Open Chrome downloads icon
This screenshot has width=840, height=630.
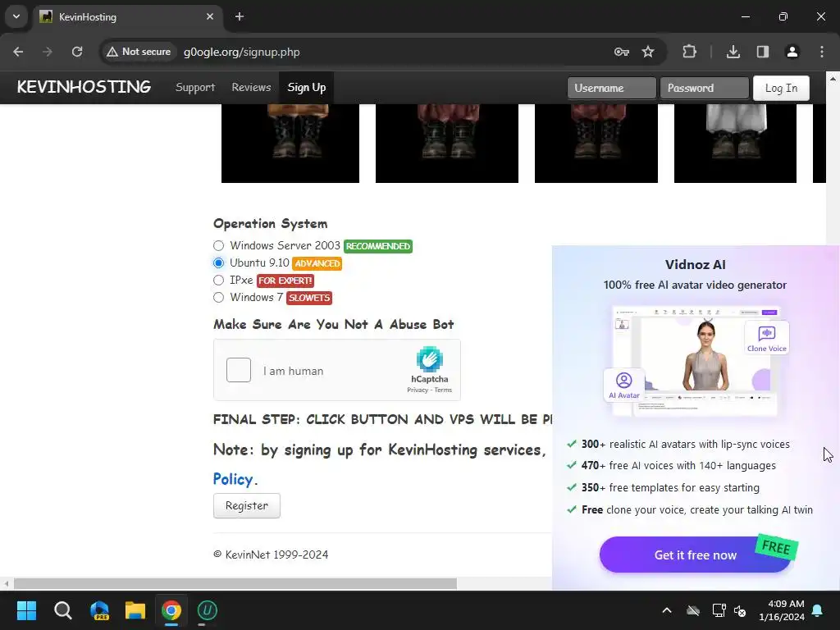point(733,52)
